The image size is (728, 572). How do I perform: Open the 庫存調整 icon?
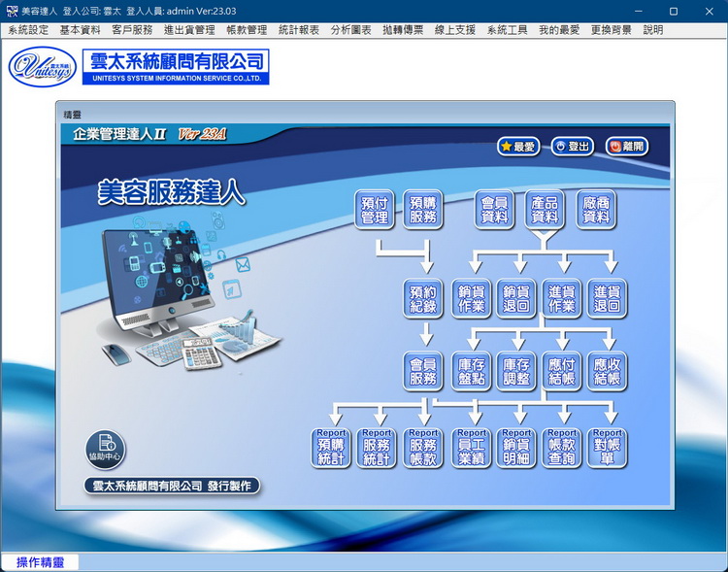tap(516, 371)
